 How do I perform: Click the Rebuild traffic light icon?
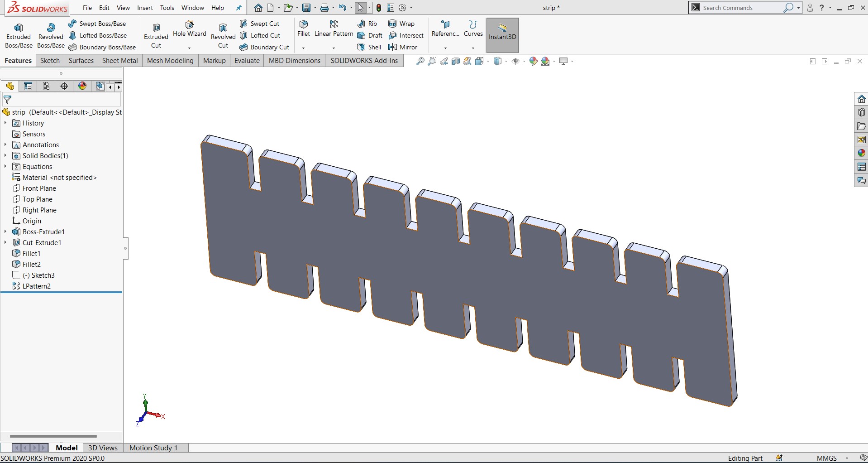[379, 8]
